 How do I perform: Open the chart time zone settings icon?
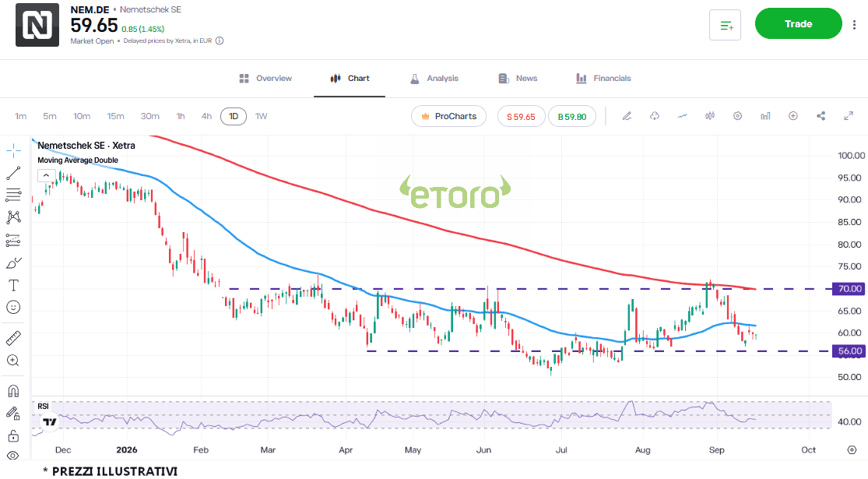(x=852, y=449)
